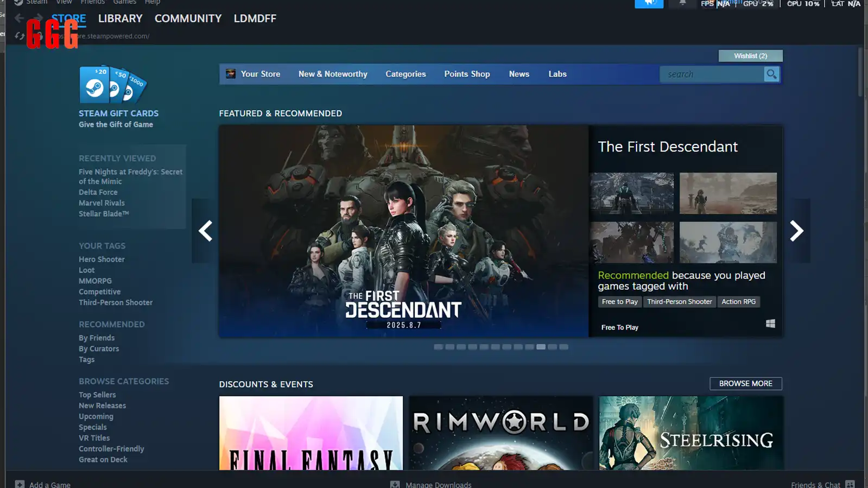The height and width of the screenshot is (488, 868).
Task: Click the BROWSE MORE button
Action: coord(745,383)
